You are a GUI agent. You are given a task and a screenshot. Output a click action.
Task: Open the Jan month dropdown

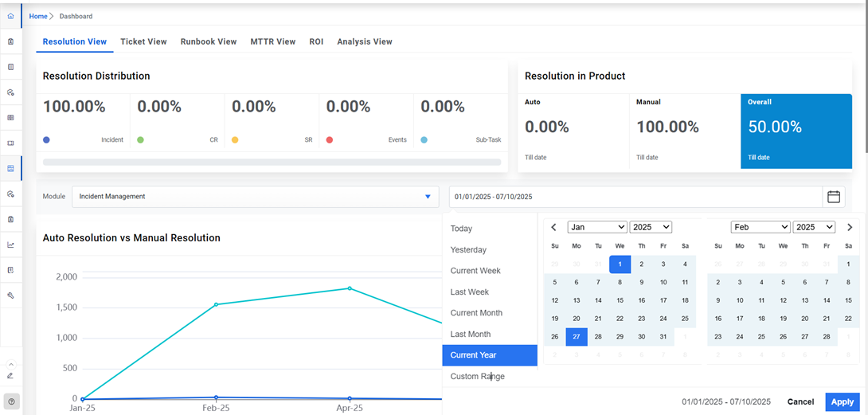pyautogui.click(x=596, y=227)
